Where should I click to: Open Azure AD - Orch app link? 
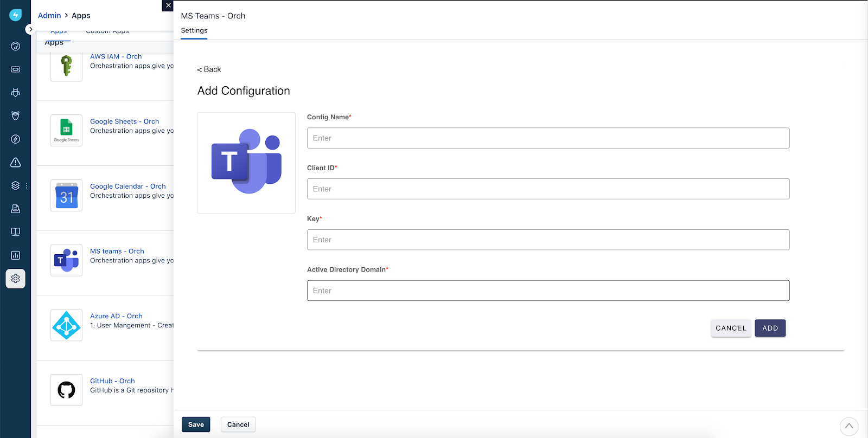tap(116, 316)
